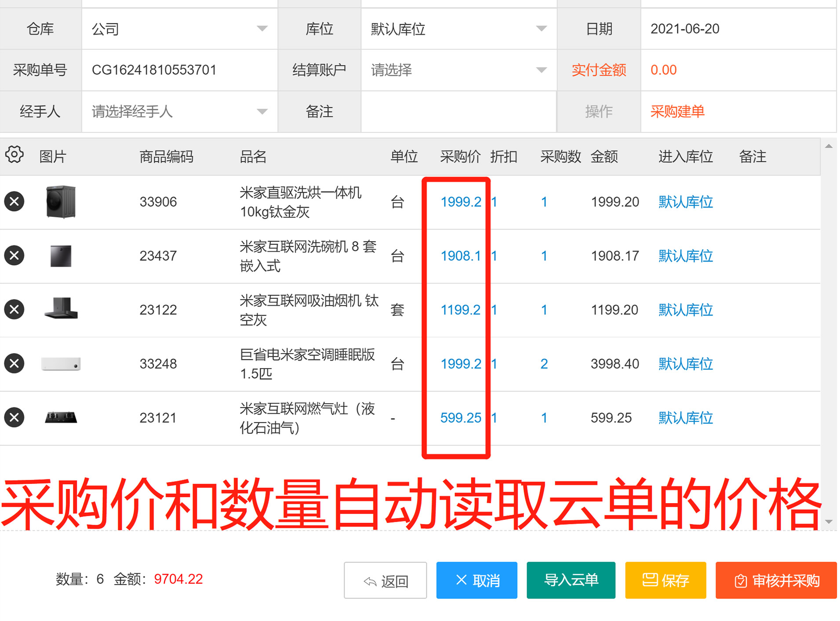Select product name 巨省电米家空调睡眠版 1.5匹
The width and height of the screenshot is (840, 621).
pyautogui.click(x=307, y=364)
